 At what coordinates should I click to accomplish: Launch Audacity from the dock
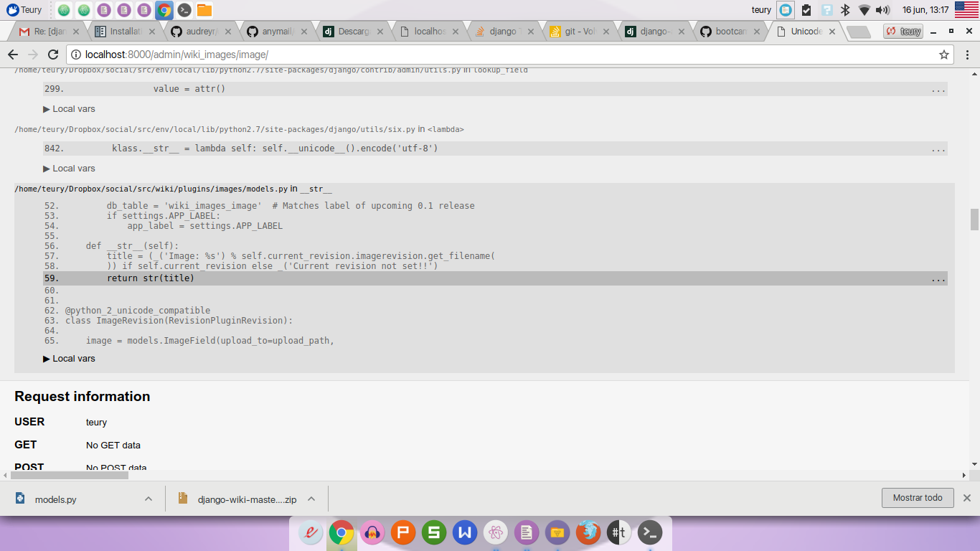372,532
